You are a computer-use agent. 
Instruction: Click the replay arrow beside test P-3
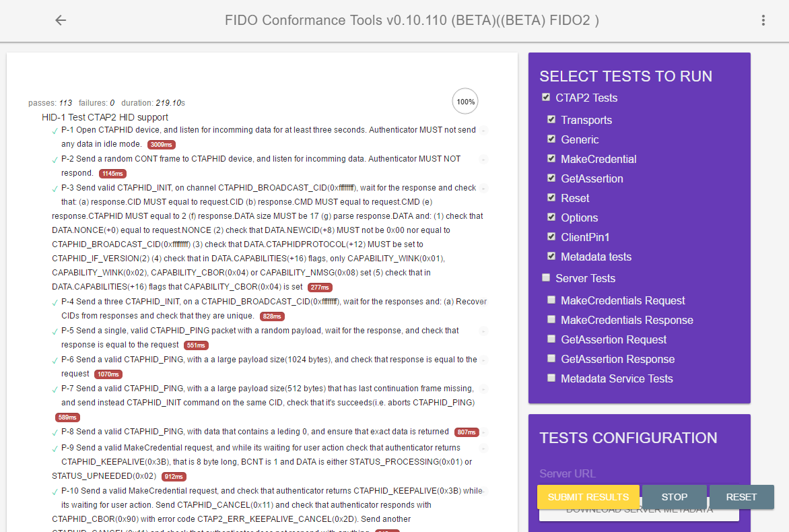click(x=483, y=189)
